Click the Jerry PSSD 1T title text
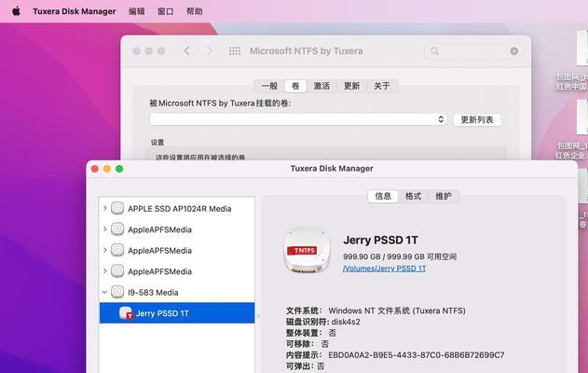Screen dimensions: 588x373 pos(380,240)
